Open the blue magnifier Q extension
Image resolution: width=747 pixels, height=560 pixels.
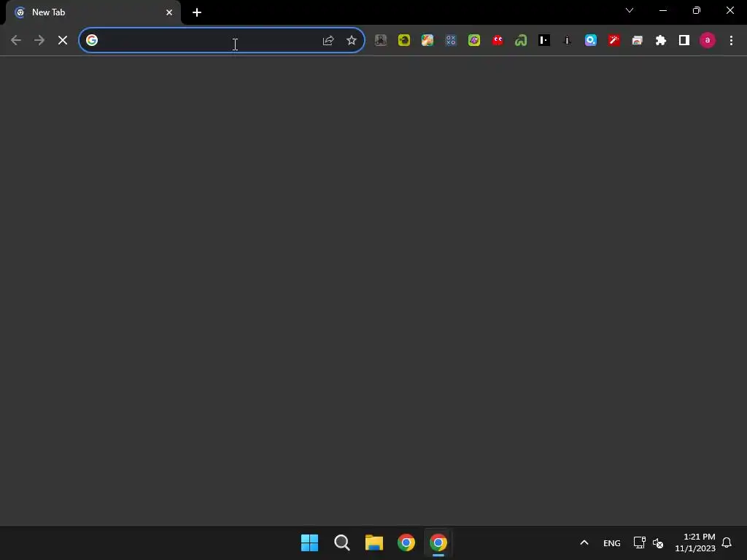(591, 41)
